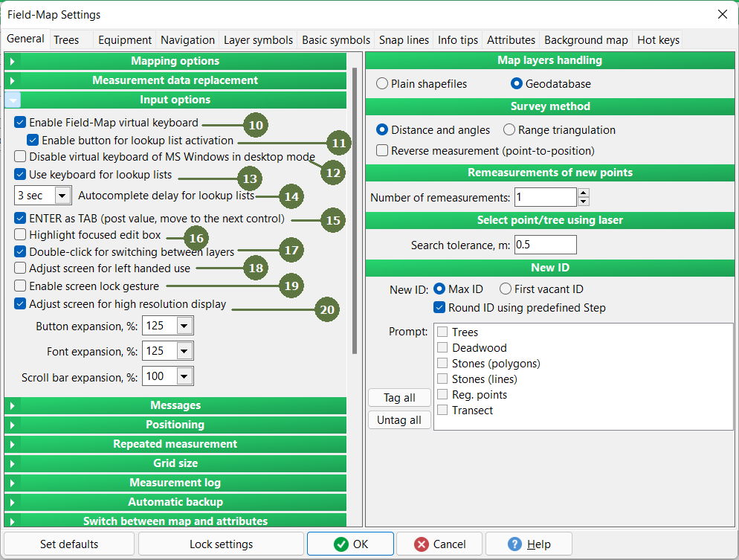Click the Search tolerance input field
The height and width of the screenshot is (560, 739).
[544, 245]
